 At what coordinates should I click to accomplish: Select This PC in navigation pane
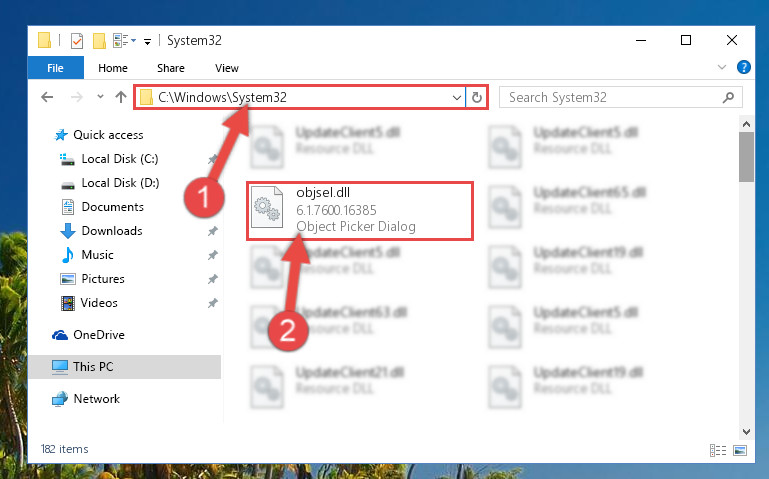pyautogui.click(x=124, y=367)
